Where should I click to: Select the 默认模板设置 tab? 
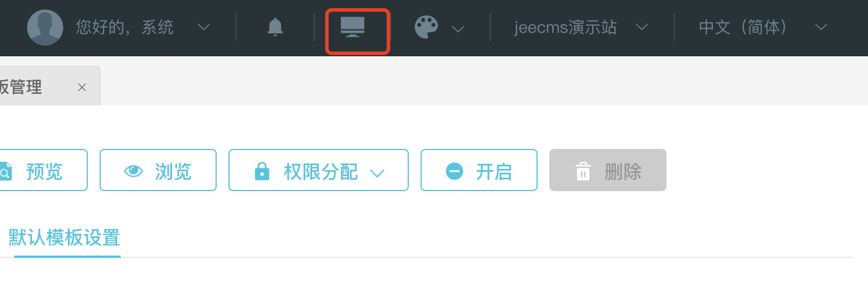coord(64,238)
